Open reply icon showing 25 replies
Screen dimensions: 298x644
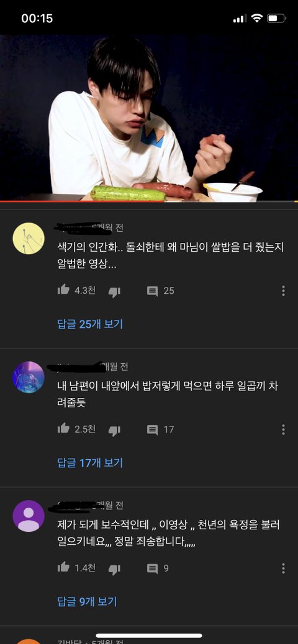152,291
